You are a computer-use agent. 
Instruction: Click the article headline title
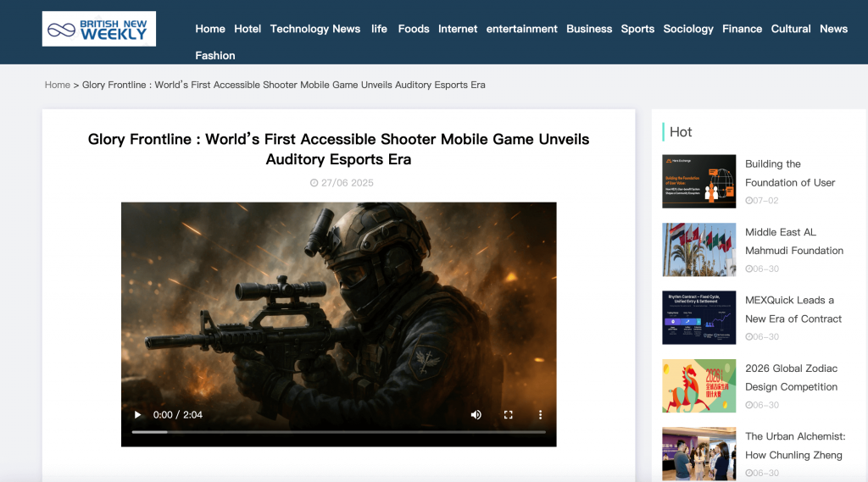click(338, 149)
